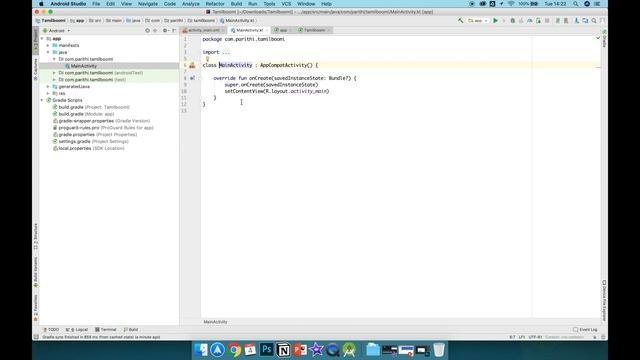Switch to the Tamilboomi editor tab
This screenshot has width=640, height=360.
point(314,30)
